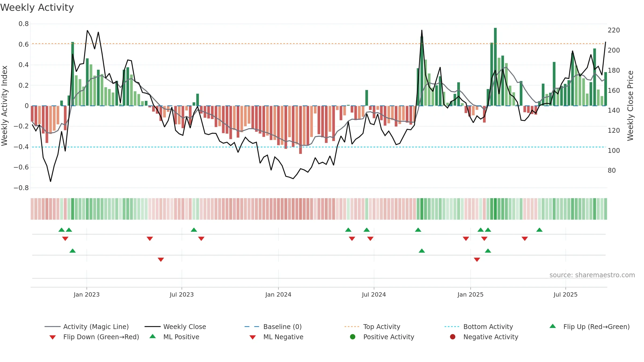Click the 80 right axis tick label
This screenshot has width=644, height=362.
point(612,170)
